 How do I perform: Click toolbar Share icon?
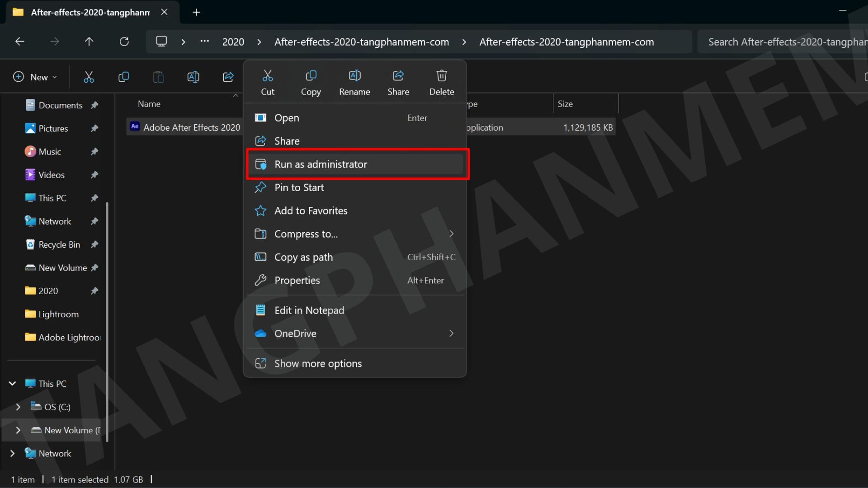point(228,77)
